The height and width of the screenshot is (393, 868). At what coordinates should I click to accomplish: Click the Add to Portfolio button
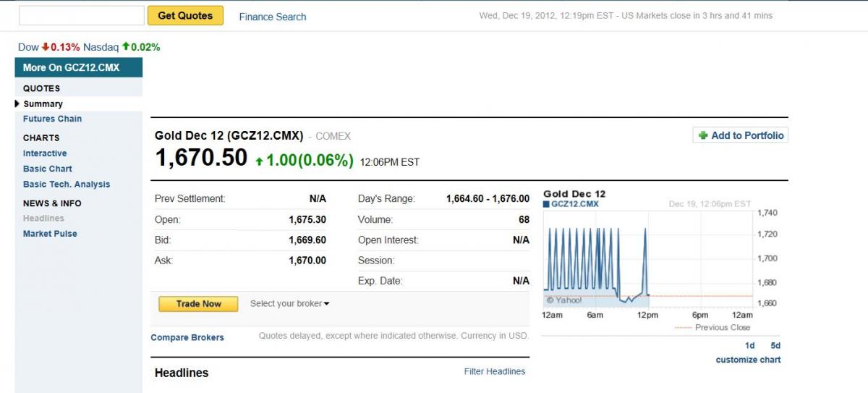tap(740, 135)
